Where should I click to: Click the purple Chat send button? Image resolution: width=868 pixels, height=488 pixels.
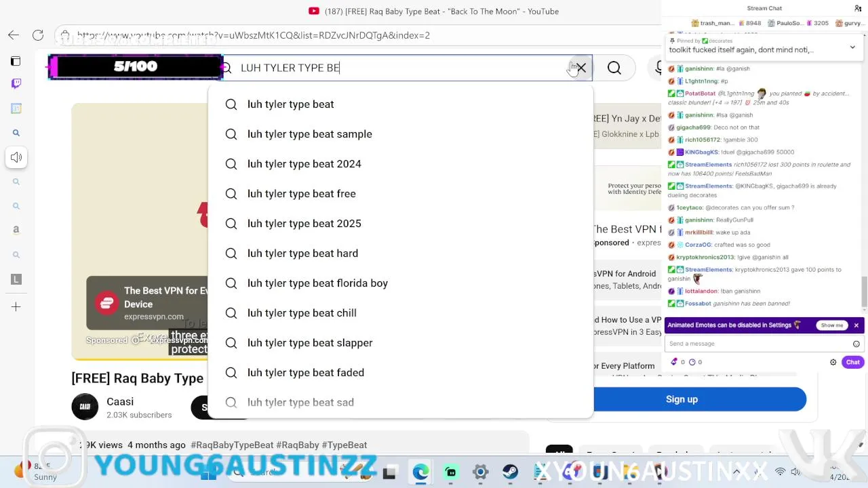click(x=852, y=363)
